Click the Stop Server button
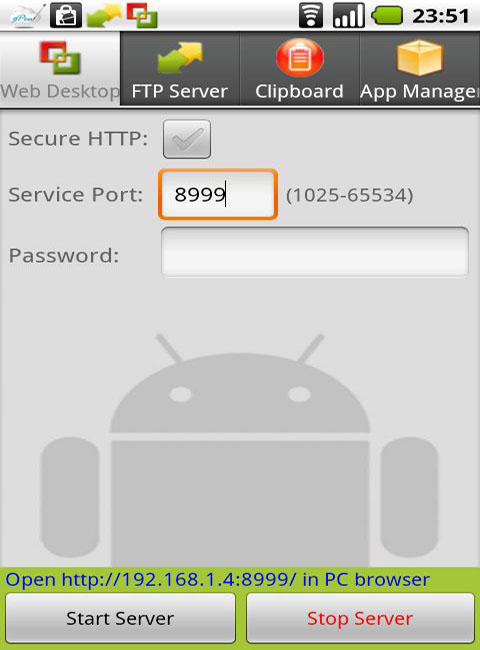The height and width of the screenshot is (650, 480). click(360, 618)
